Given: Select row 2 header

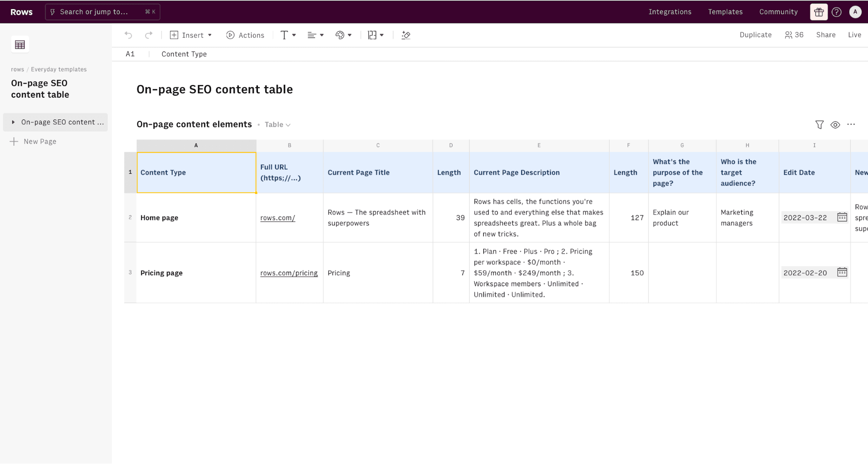Looking at the screenshot, I should coord(130,217).
